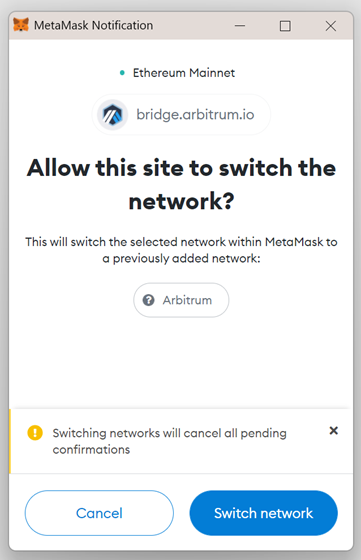Click the yellow accent bar on warning banner
The image size is (361, 560).
pos(10,441)
